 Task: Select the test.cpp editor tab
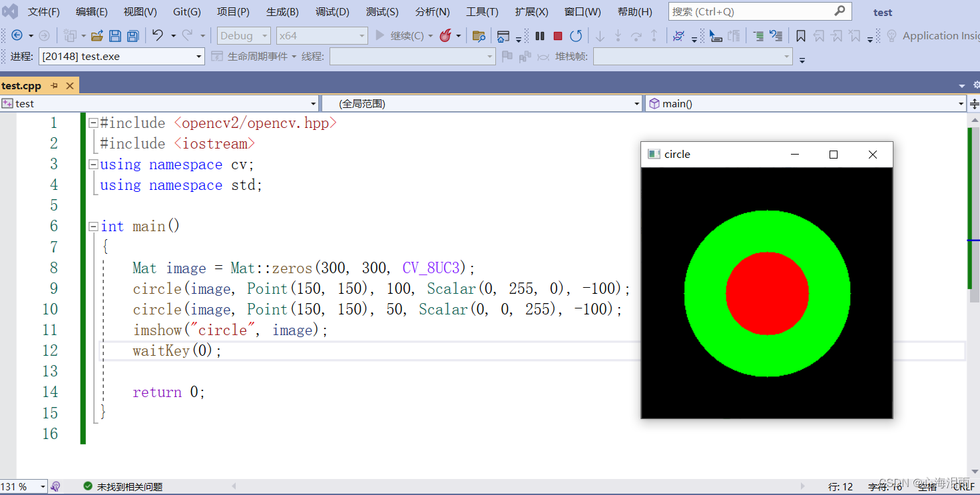21,85
